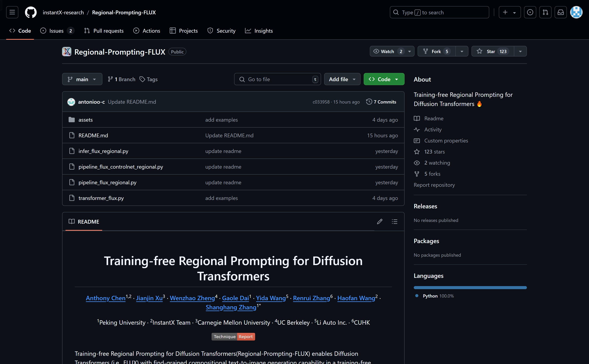This screenshot has width=589, height=364.
Task: Switch to the Code tab
Action: tap(20, 31)
